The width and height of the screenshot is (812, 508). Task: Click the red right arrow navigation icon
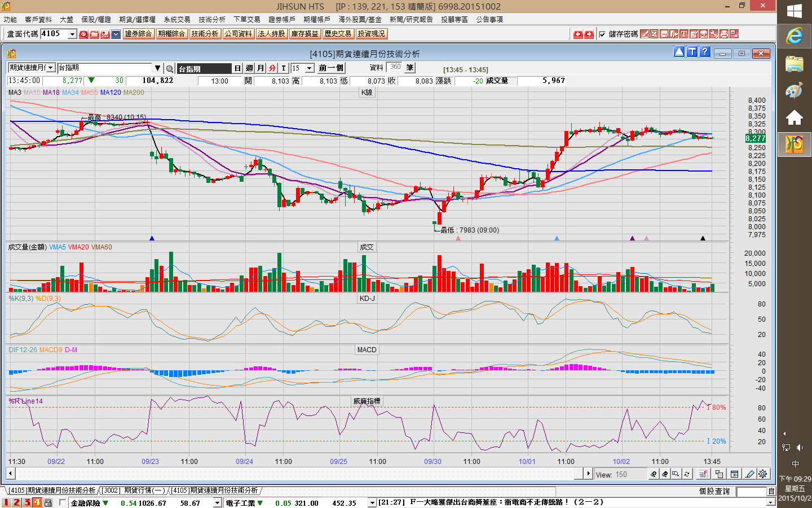[589, 34]
